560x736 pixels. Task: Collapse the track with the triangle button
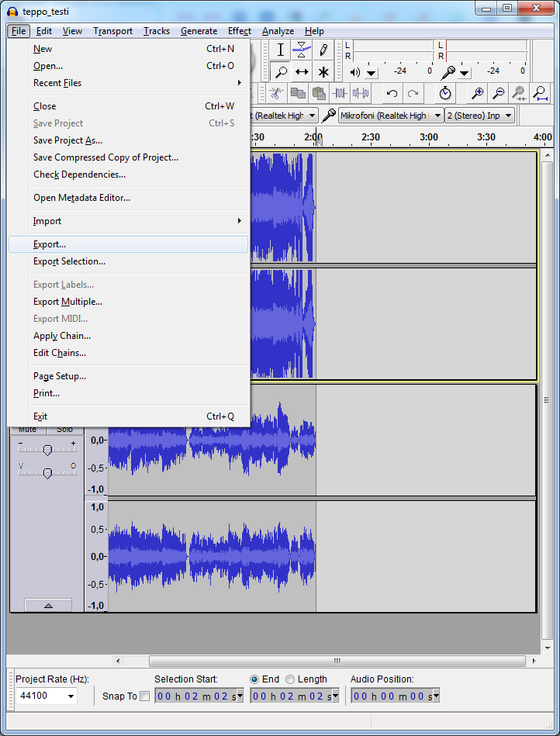pos(47,605)
